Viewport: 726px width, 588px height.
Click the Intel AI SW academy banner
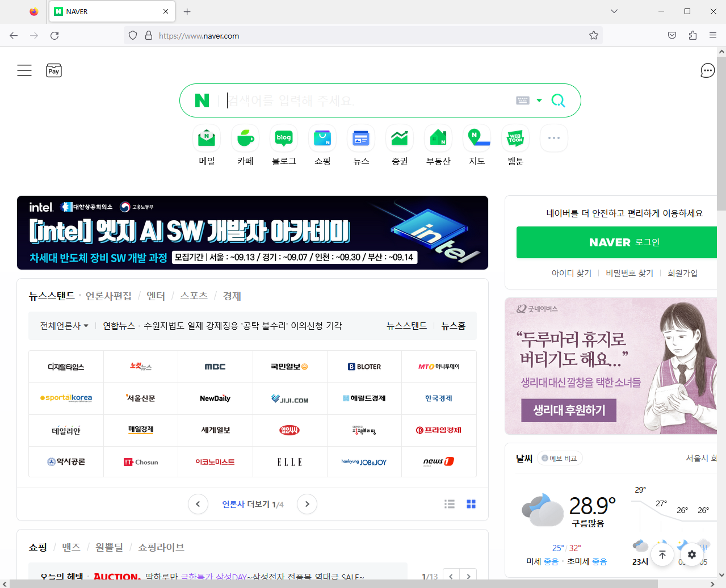(253, 233)
